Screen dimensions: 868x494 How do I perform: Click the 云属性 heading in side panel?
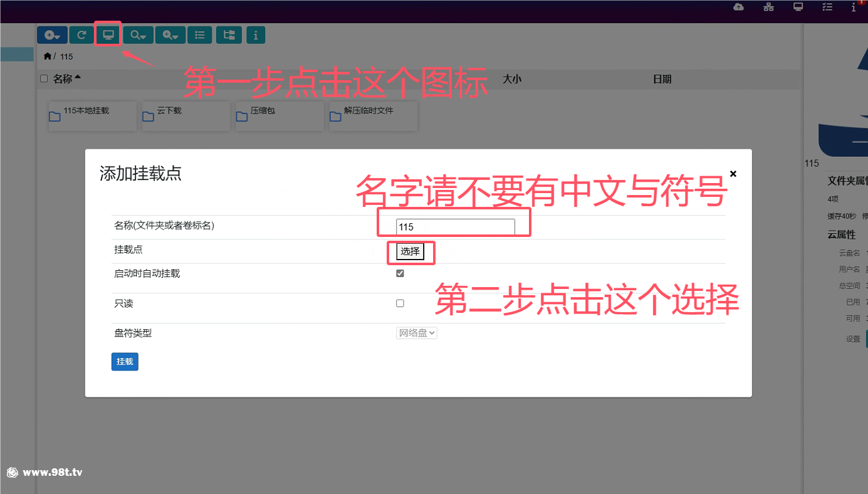(842, 234)
